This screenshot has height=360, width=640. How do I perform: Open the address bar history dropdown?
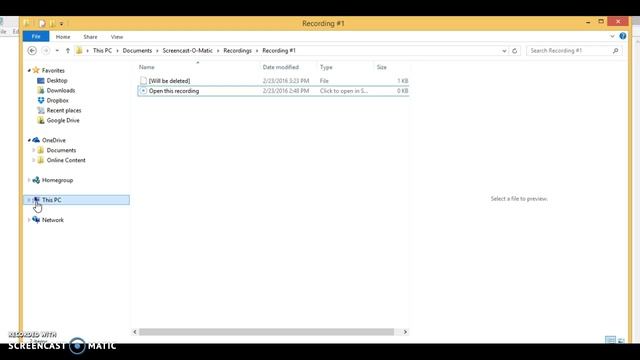(504, 51)
